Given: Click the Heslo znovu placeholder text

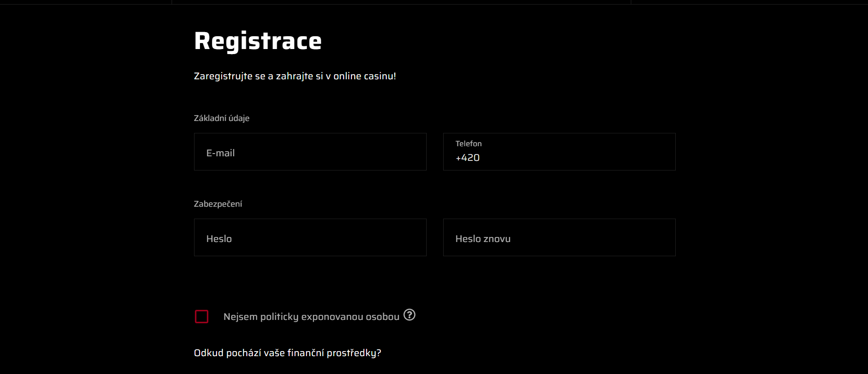Looking at the screenshot, I should (x=483, y=239).
